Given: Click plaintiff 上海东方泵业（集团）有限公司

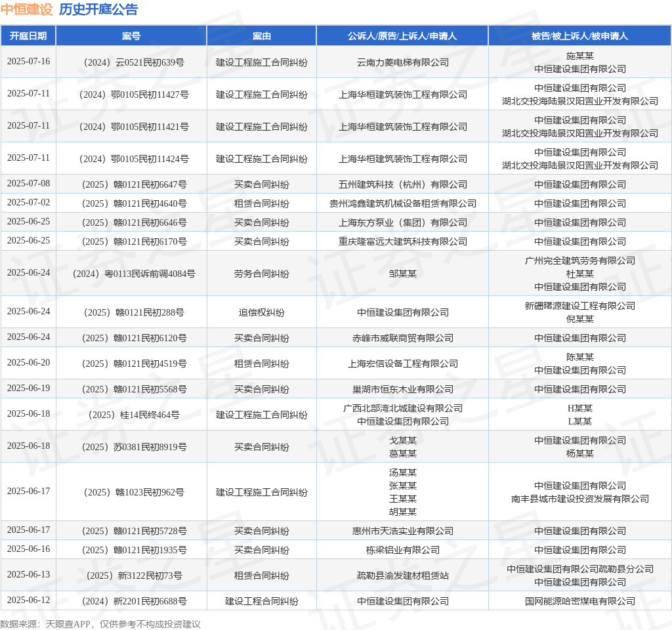Looking at the screenshot, I should [403, 223].
